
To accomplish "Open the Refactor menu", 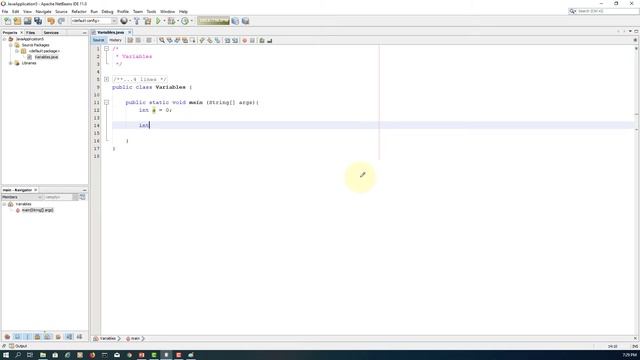I will (79, 11).
